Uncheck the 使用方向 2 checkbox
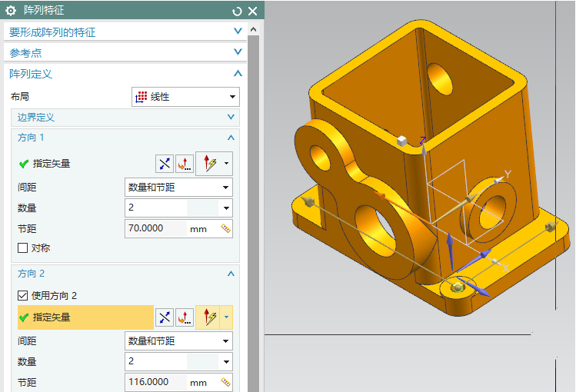 tap(23, 295)
